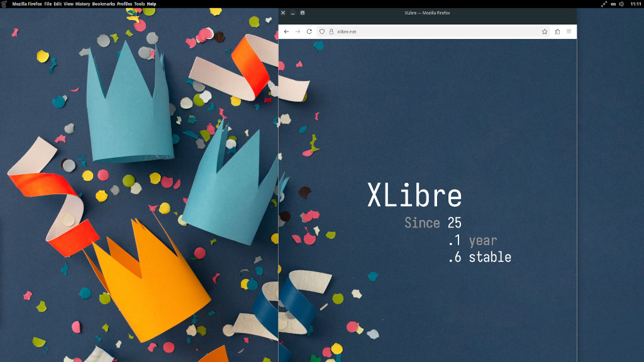This screenshot has width=644, height=362.
Task: Open the Edit menu
Action: point(57,4)
